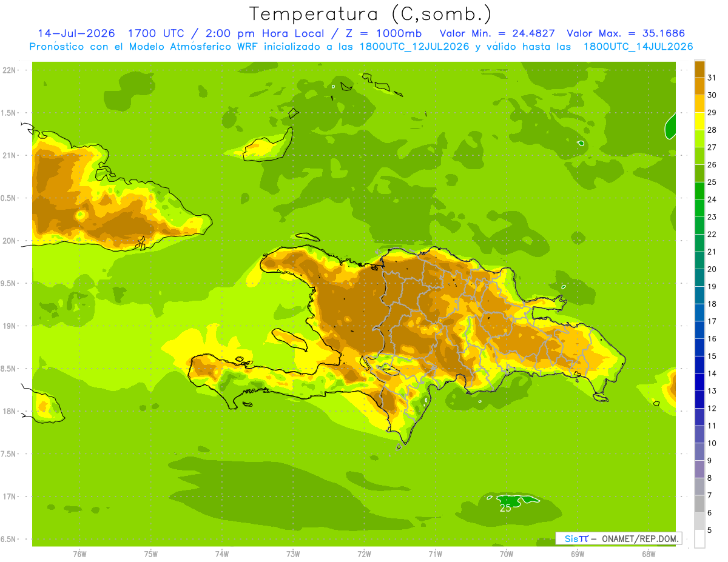Click the title "Temperatura (C,somb.)"
The width and height of the screenshot is (728, 562).
click(370, 14)
